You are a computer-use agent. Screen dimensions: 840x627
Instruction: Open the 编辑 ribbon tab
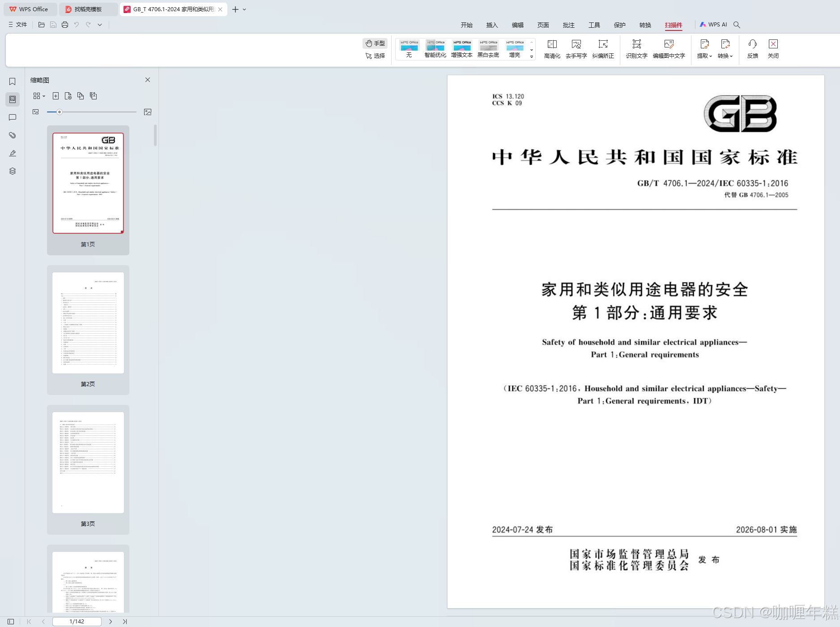tap(518, 25)
